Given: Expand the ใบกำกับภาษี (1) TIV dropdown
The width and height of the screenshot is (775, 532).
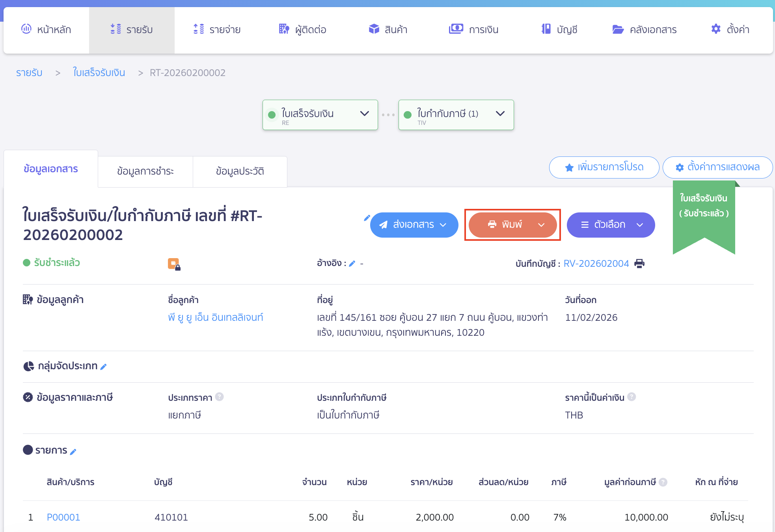Looking at the screenshot, I should click(x=500, y=114).
